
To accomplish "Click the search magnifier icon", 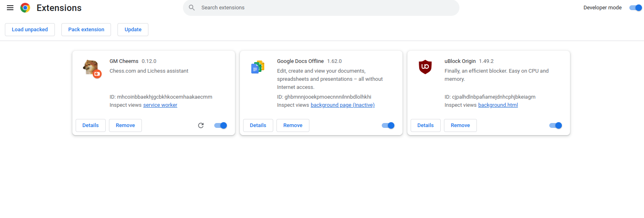I will (x=192, y=8).
